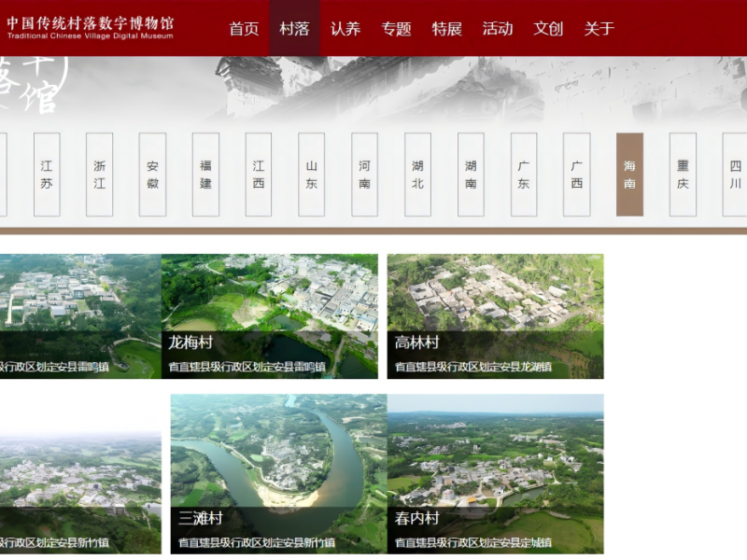Image resolution: width=747 pixels, height=560 pixels.
Task: Select the 河南 province tab
Action: tap(364, 175)
